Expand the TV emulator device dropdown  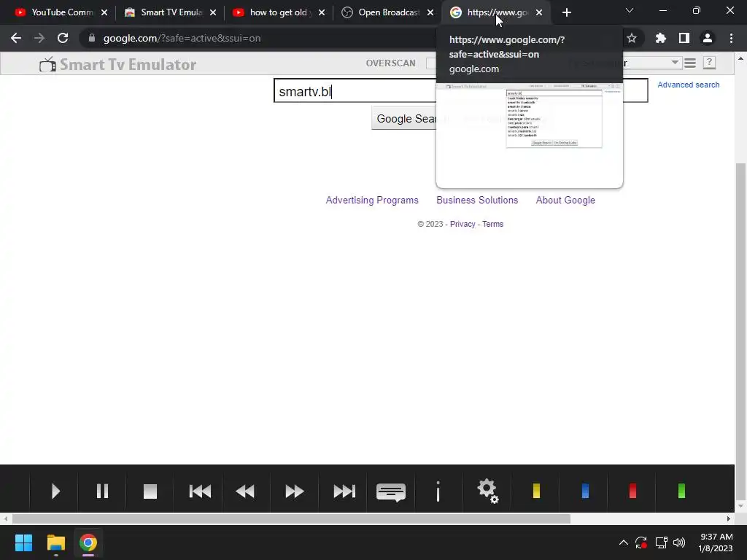coord(675,63)
